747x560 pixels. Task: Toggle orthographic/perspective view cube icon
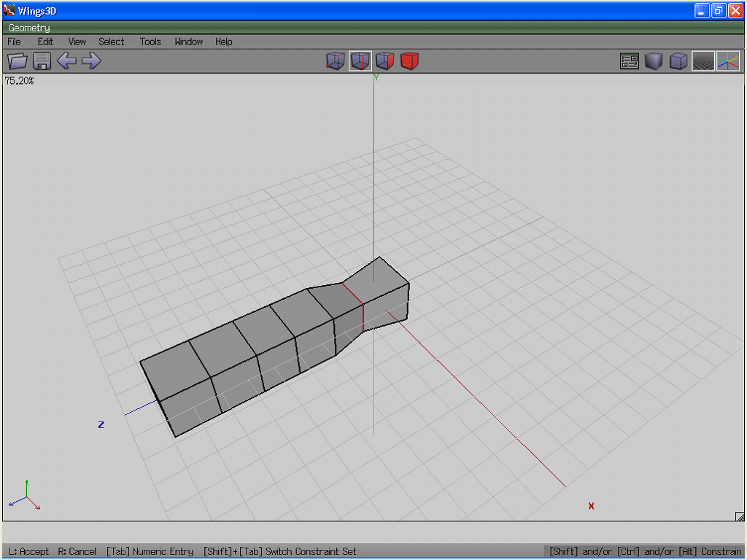coord(678,61)
